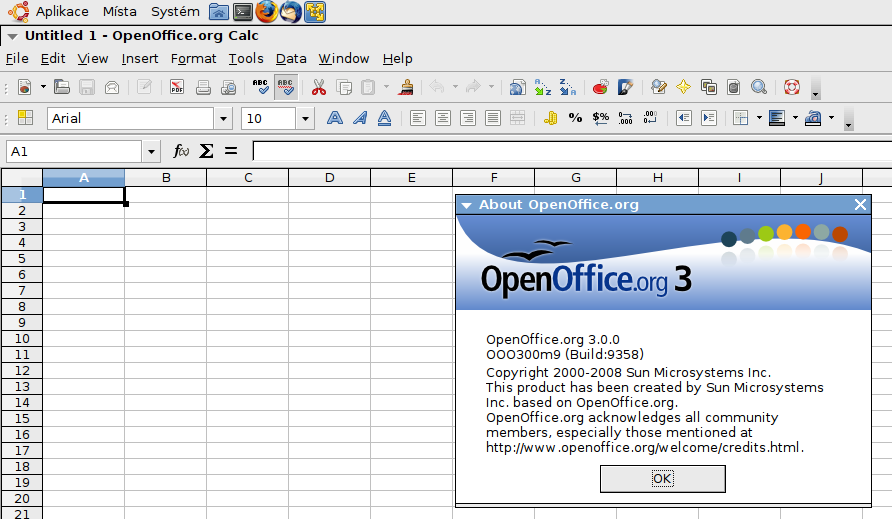Click the Copy icon
The height and width of the screenshot is (519, 892).
tap(344, 87)
